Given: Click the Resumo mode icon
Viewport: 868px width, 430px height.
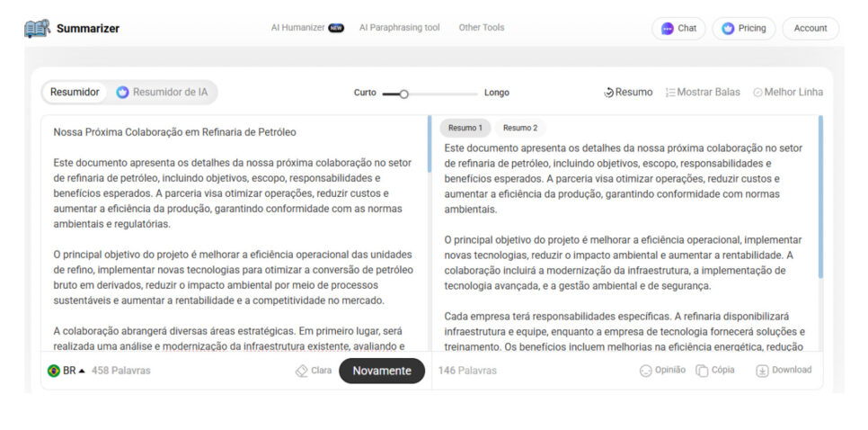Looking at the screenshot, I should [x=608, y=93].
